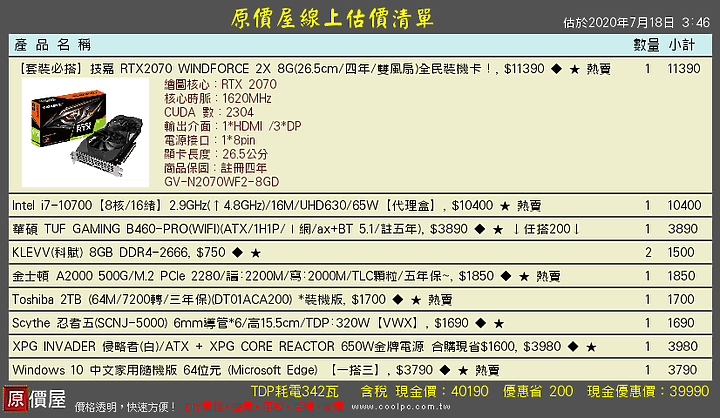Click quantity 2 in the KLEVV row
This screenshot has width=720, height=418.
[648, 252]
